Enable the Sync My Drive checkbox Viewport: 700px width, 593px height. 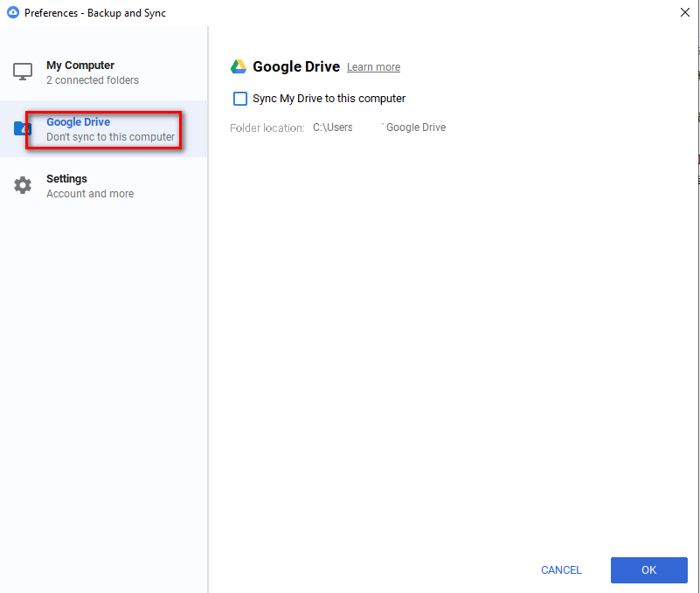tap(240, 99)
